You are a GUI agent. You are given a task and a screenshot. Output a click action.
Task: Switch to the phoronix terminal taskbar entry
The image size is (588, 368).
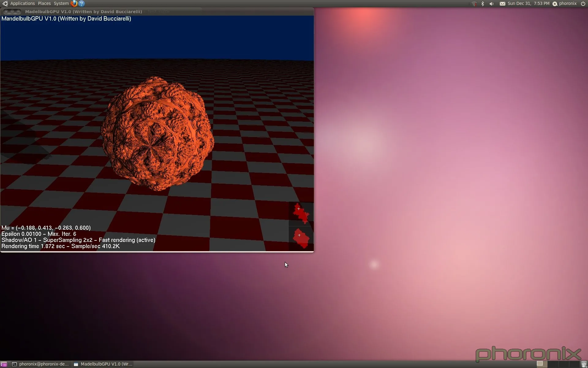click(x=40, y=364)
